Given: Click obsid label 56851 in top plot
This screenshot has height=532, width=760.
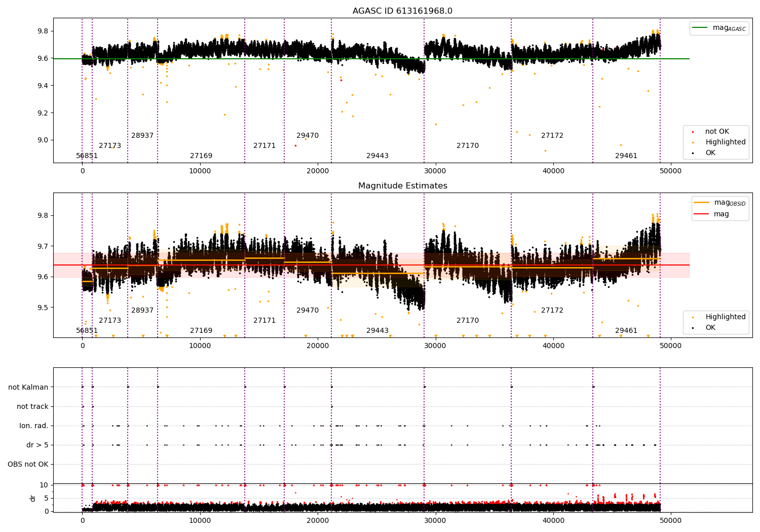Looking at the screenshot, I should [87, 156].
